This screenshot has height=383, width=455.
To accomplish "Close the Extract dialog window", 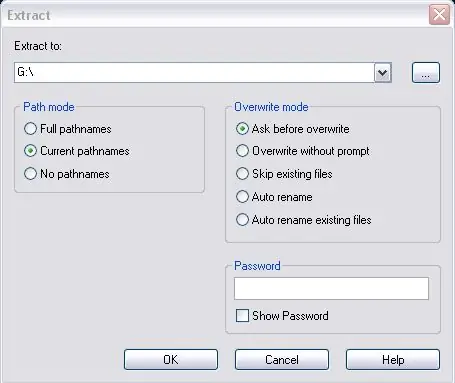I will tap(439, 15).
